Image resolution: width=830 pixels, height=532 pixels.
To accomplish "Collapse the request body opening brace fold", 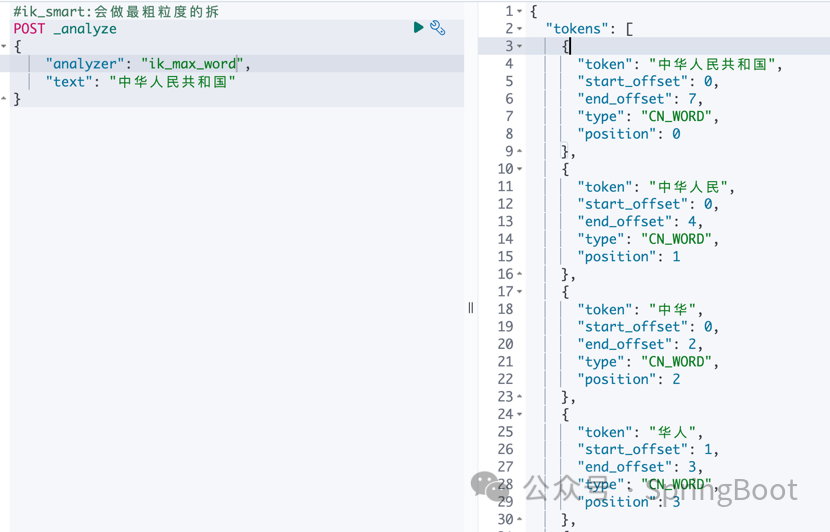I will click(x=4, y=46).
